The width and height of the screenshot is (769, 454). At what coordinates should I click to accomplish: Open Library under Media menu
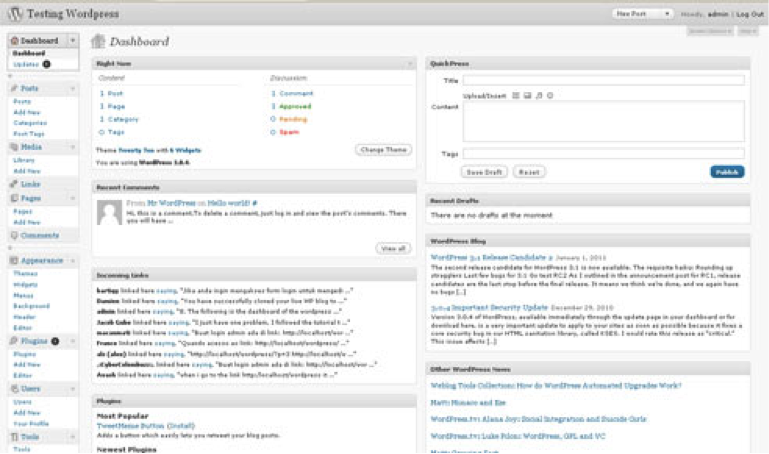[x=24, y=160]
